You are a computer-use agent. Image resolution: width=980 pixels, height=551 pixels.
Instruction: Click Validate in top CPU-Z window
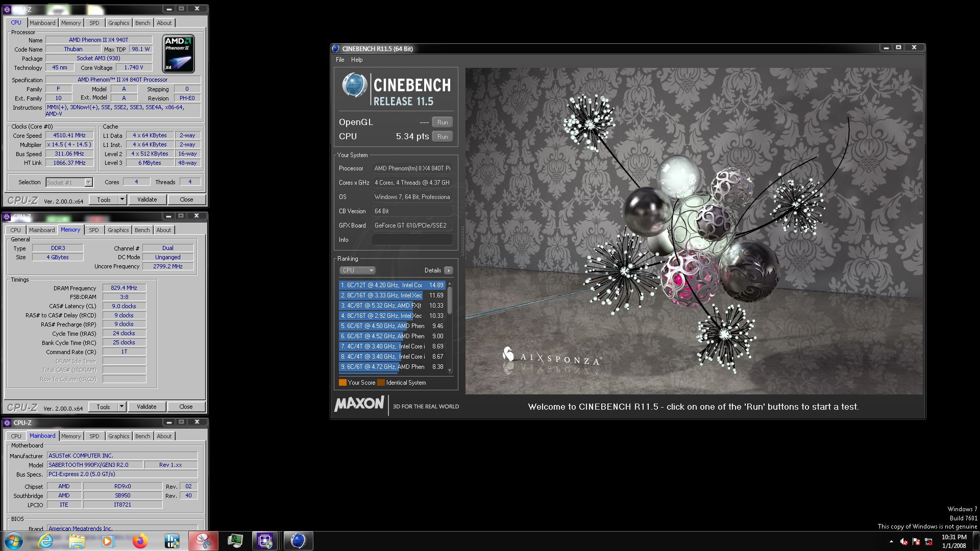pyautogui.click(x=147, y=199)
